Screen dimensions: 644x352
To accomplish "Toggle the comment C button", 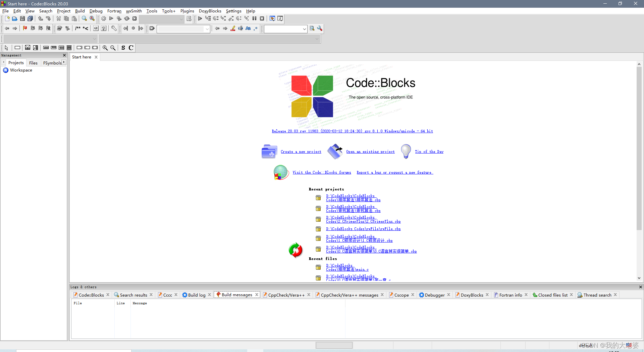I will 131,48.
